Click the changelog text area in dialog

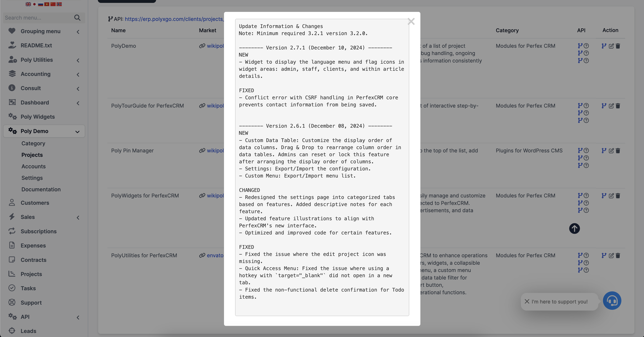tap(322, 167)
